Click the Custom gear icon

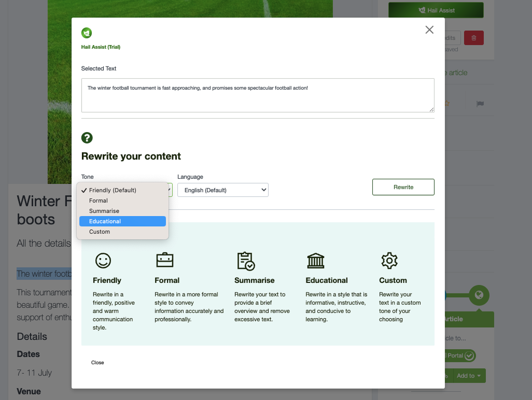389,260
